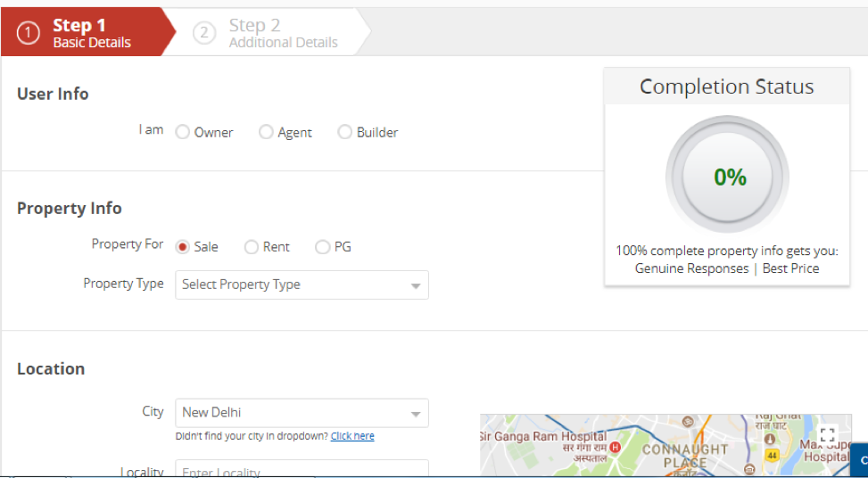Click the 0% completion progress circle
The image size is (868, 478).
click(728, 177)
